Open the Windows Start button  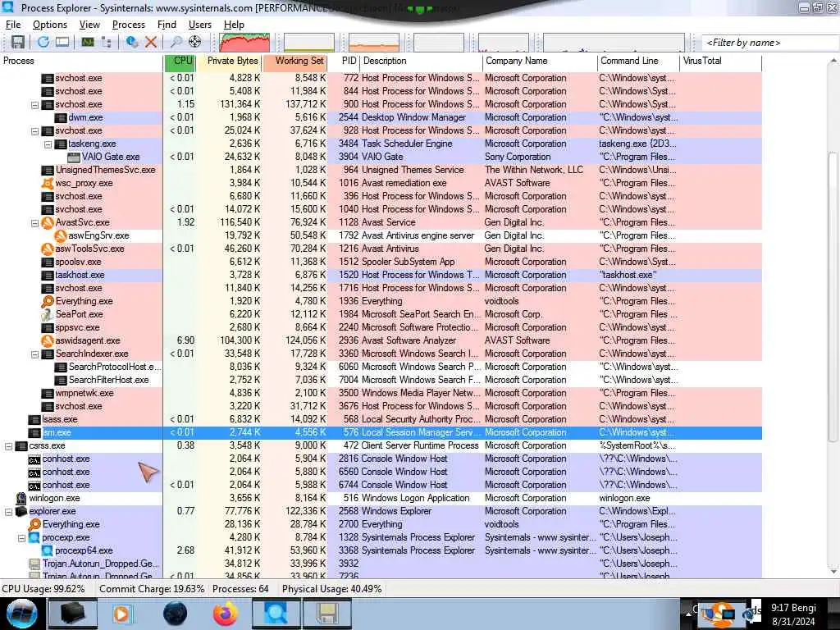(22, 614)
